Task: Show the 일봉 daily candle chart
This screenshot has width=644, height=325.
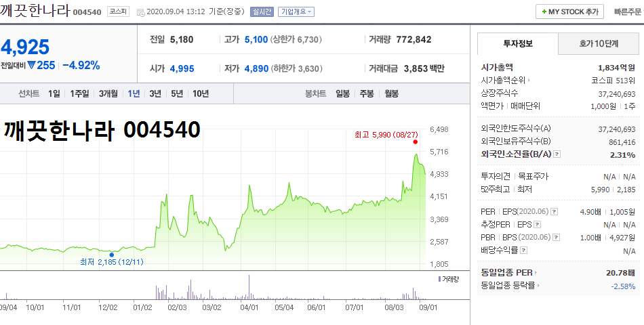Action: [x=342, y=93]
